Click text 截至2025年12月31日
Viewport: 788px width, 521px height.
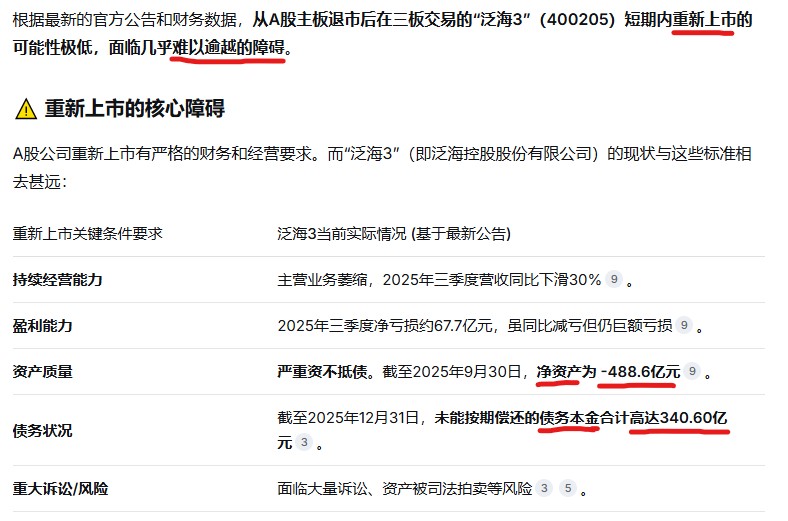[x=348, y=418]
